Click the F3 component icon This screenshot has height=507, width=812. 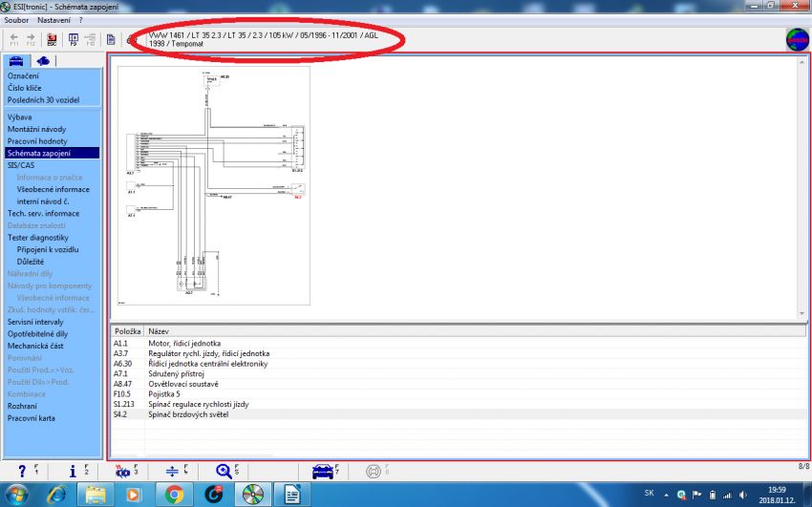click(x=122, y=471)
